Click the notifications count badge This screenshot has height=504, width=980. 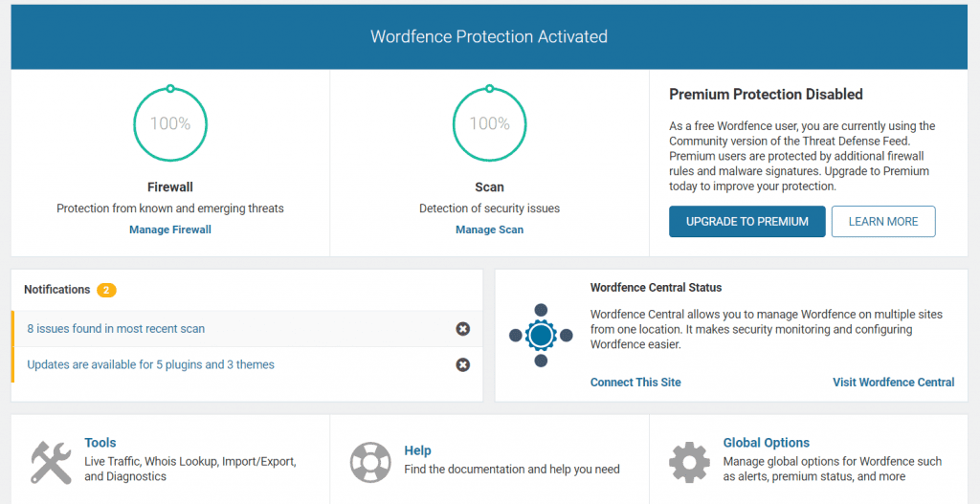coord(107,290)
